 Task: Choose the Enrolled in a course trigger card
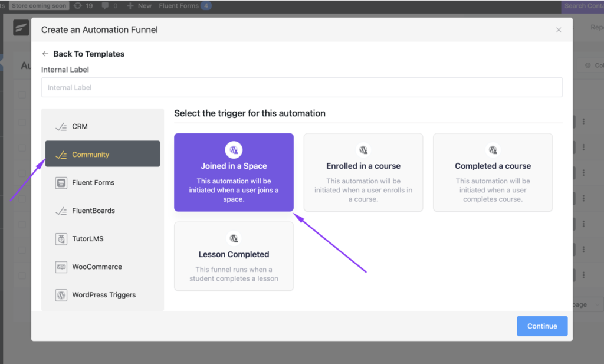pos(363,172)
